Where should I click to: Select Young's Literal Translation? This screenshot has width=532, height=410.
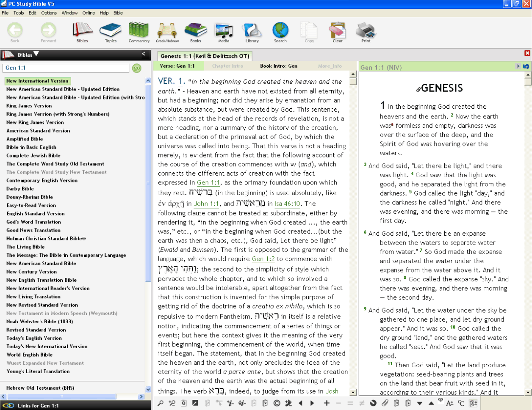(x=38, y=371)
